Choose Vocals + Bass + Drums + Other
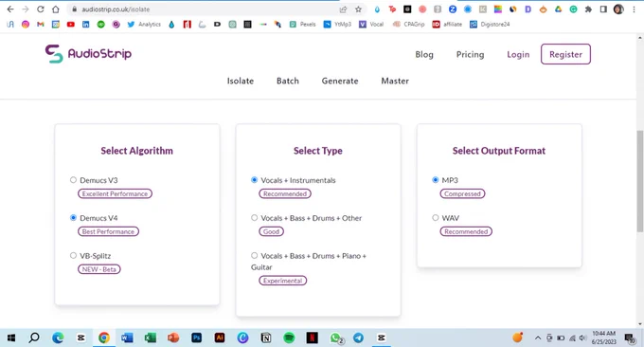This screenshot has height=347, width=644. tap(254, 217)
